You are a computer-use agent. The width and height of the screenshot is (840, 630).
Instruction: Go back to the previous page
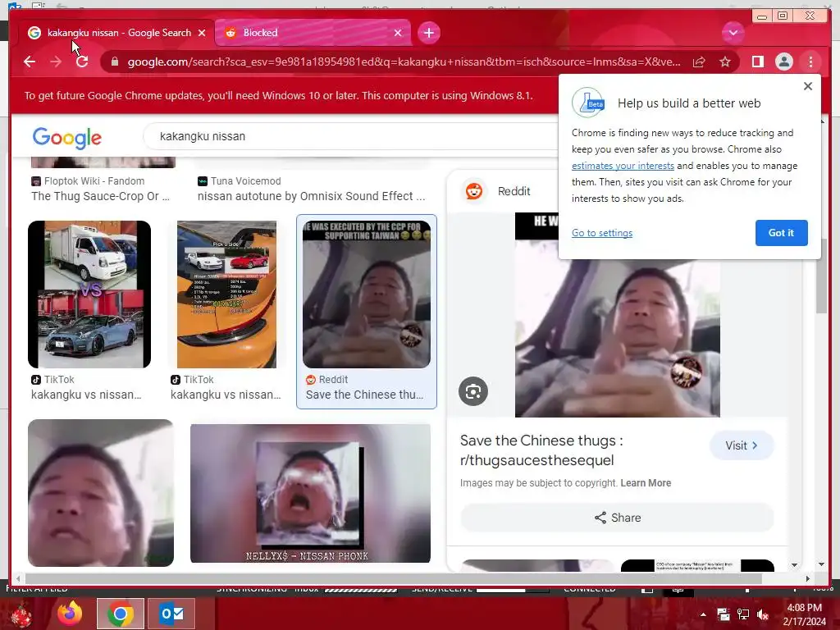coord(30,62)
